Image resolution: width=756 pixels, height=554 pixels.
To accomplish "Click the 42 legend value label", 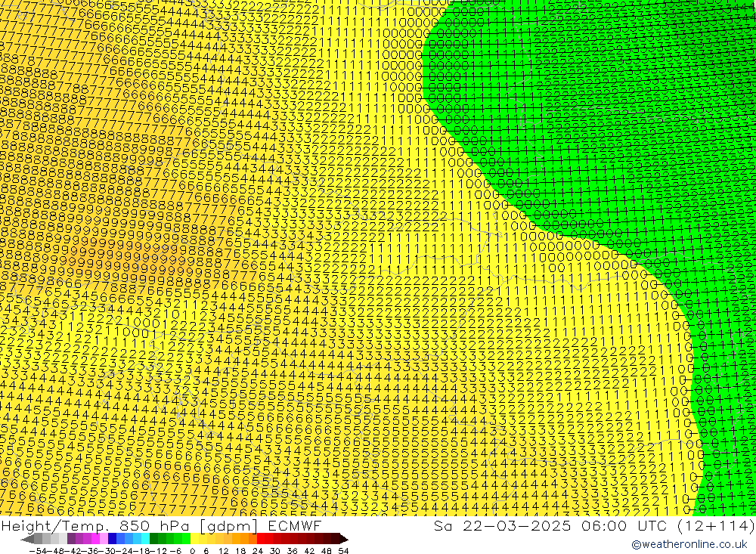I will [x=309, y=551].
